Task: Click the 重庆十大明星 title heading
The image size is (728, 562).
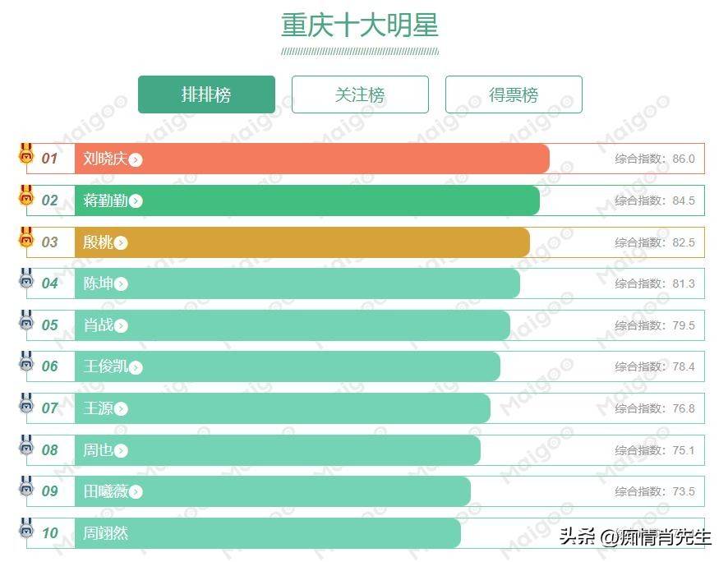Action: coord(360,25)
